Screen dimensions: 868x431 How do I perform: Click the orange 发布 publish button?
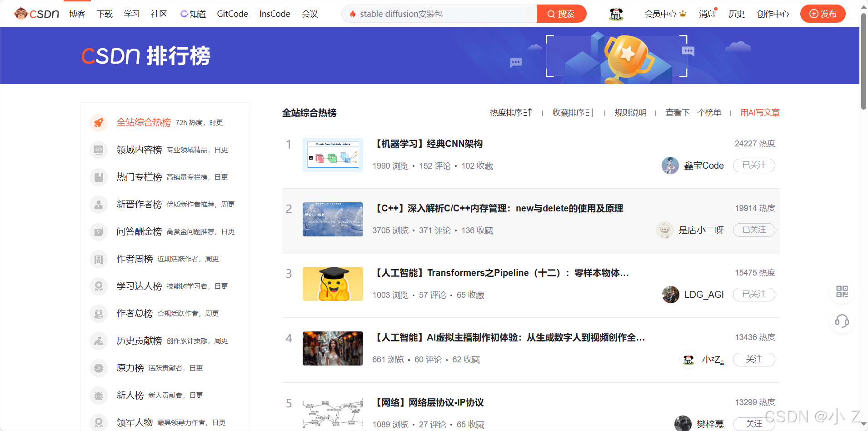tap(823, 14)
